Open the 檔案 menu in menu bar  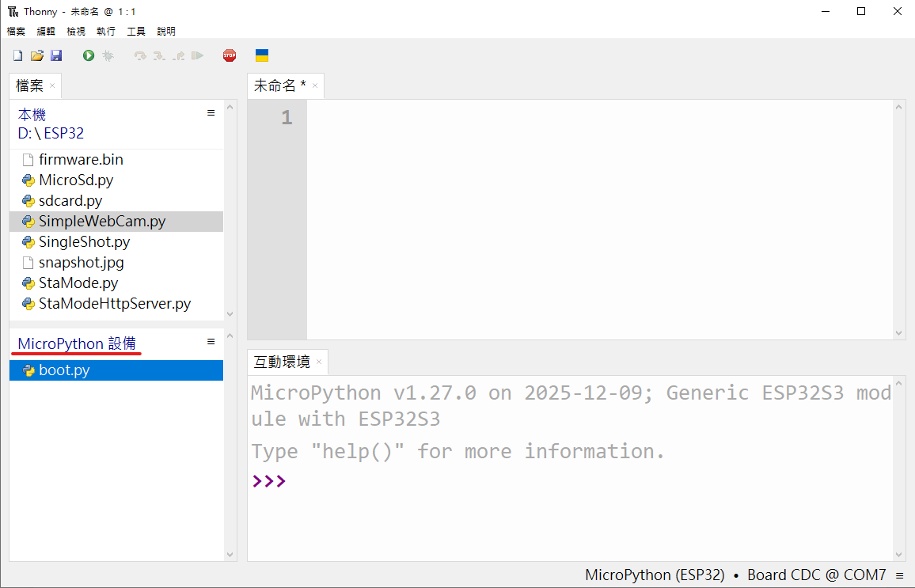pos(16,32)
